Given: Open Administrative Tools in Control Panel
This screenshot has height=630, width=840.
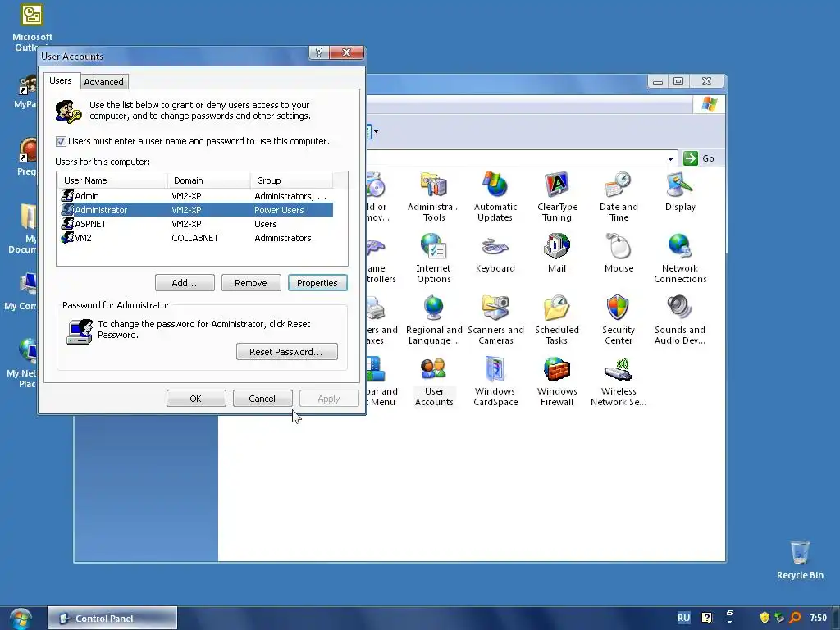Looking at the screenshot, I should tap(433, 197).
